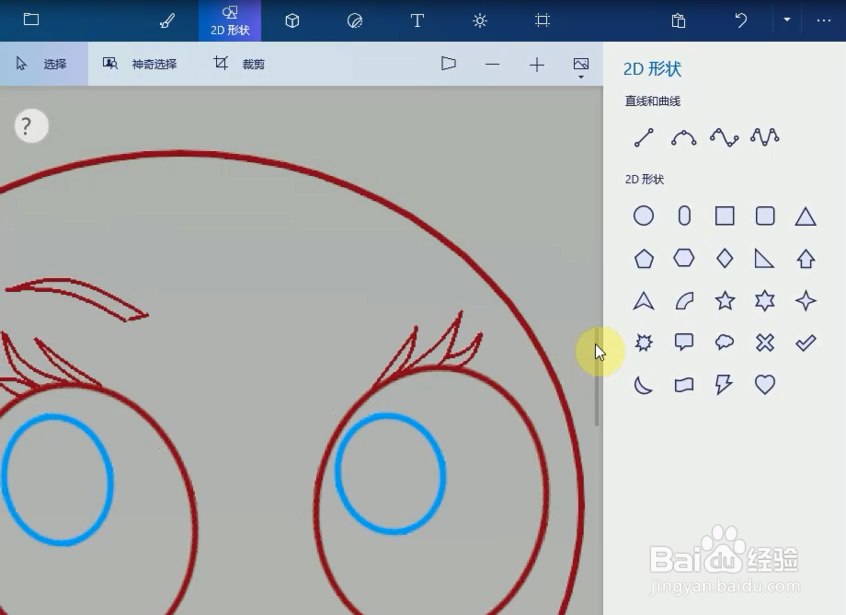
Task: Pick the five-point star shape
Action: [725, 300]
